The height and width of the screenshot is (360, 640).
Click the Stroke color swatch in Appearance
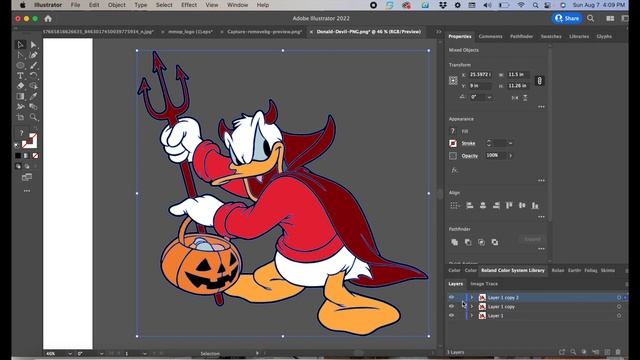453,143
